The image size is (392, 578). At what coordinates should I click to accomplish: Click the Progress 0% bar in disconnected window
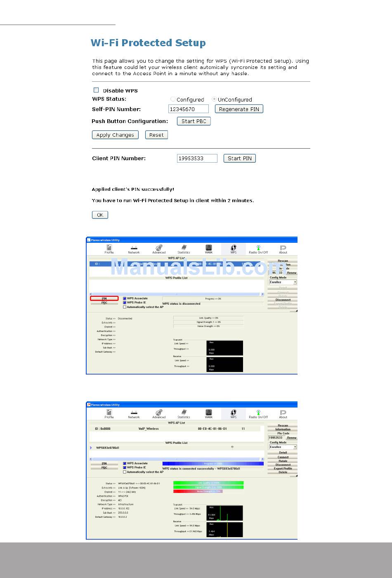tap(213, 298)
